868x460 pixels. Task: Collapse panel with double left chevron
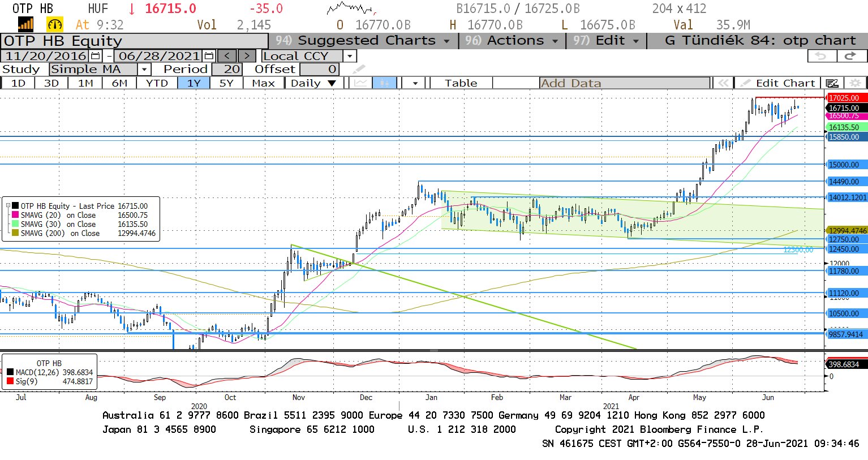point(723,83)
